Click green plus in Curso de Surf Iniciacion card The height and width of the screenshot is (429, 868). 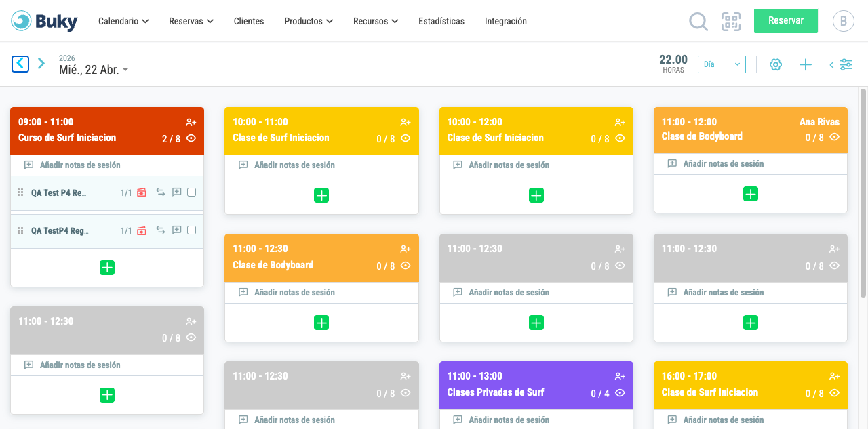point(107,268)
